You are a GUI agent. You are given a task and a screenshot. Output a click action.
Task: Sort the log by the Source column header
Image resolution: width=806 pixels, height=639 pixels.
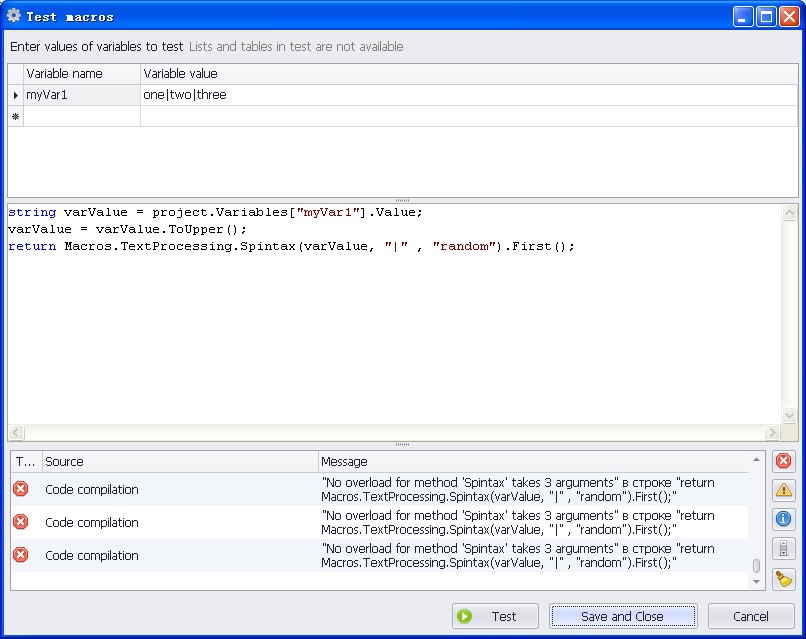tap(180, 462)
